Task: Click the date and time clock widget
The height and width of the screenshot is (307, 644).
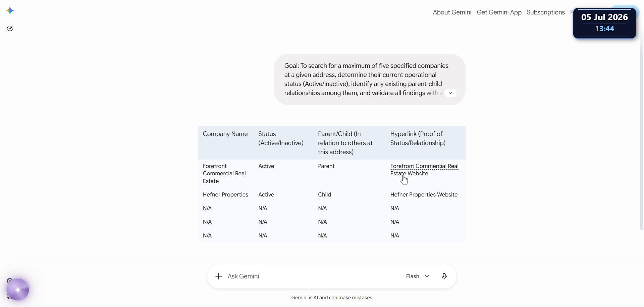Action: (x=604, y=23)
